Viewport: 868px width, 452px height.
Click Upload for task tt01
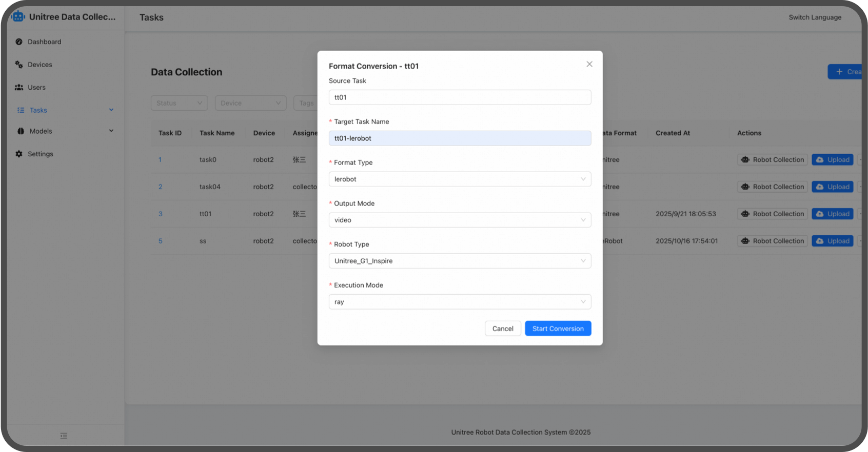[832, 214]
